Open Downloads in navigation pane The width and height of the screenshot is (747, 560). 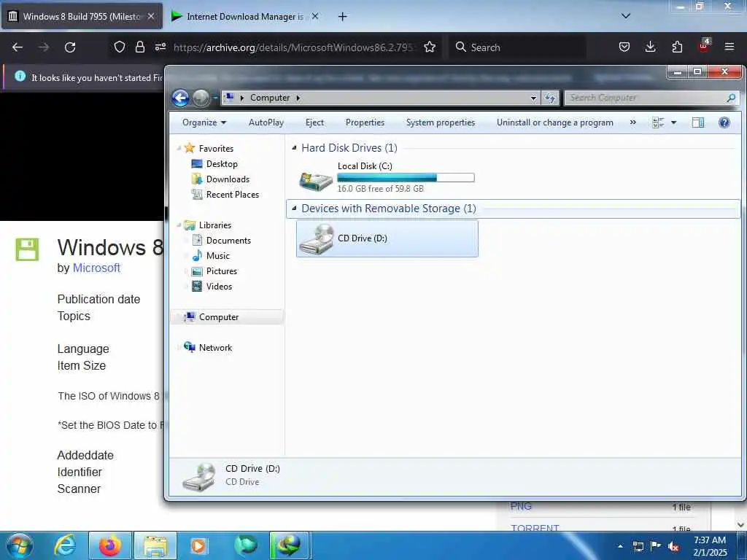(228, 179)
